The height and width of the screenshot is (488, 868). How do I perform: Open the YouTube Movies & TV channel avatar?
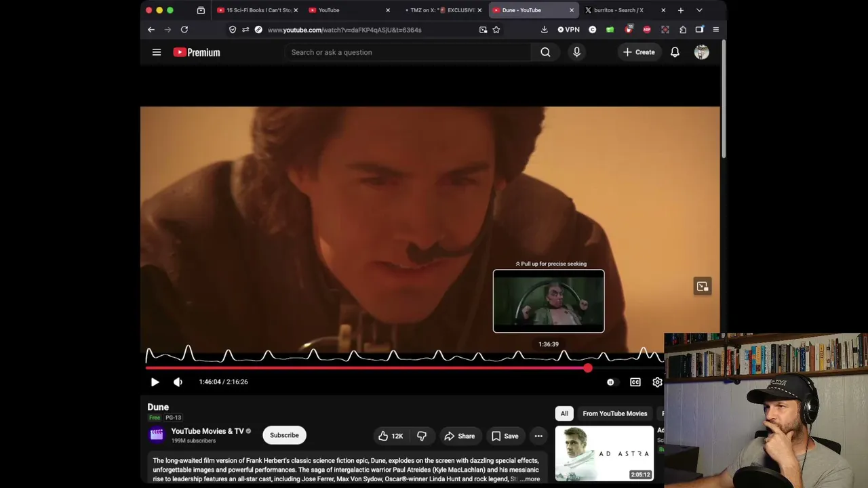click(x=157, y=435)
